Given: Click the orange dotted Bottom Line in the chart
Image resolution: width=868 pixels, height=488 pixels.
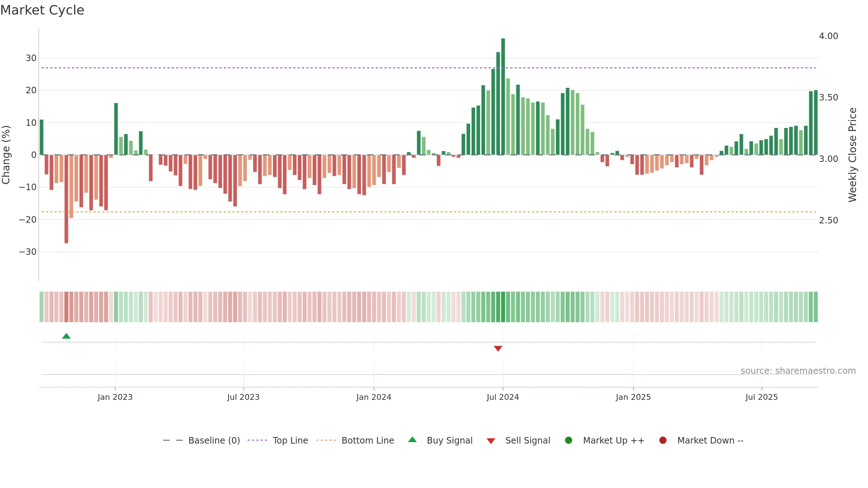Looking at the screenshot, I should tap(429, 212).
